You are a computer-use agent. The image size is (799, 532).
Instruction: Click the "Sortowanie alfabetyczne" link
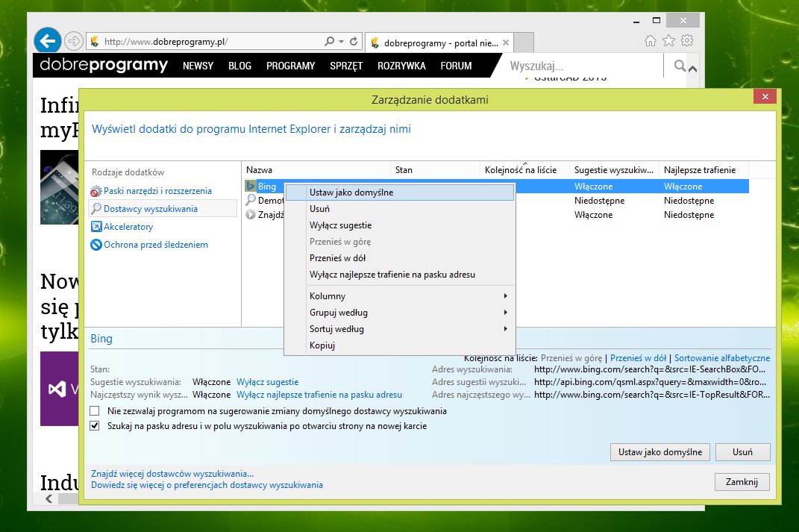(722, 358)
